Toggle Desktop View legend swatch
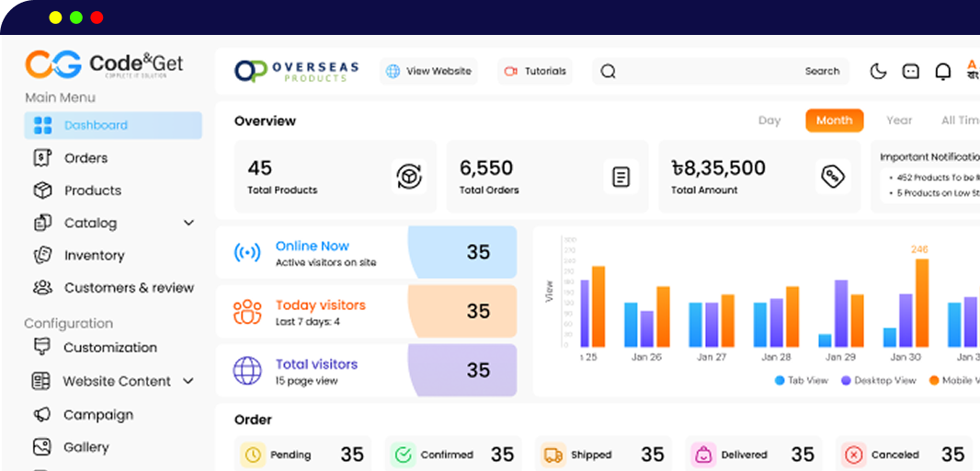This screenshot has height=471, width=980. [x=847, y=380]
